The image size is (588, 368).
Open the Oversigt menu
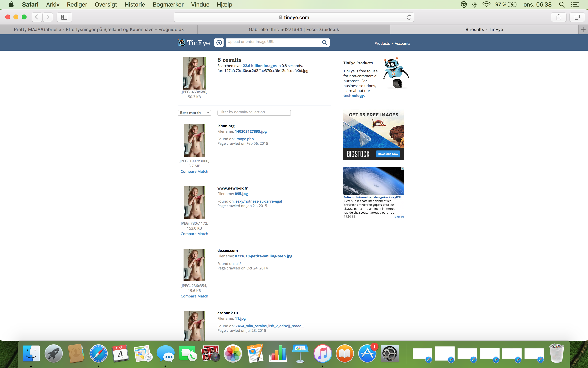[x=106, y=4]
